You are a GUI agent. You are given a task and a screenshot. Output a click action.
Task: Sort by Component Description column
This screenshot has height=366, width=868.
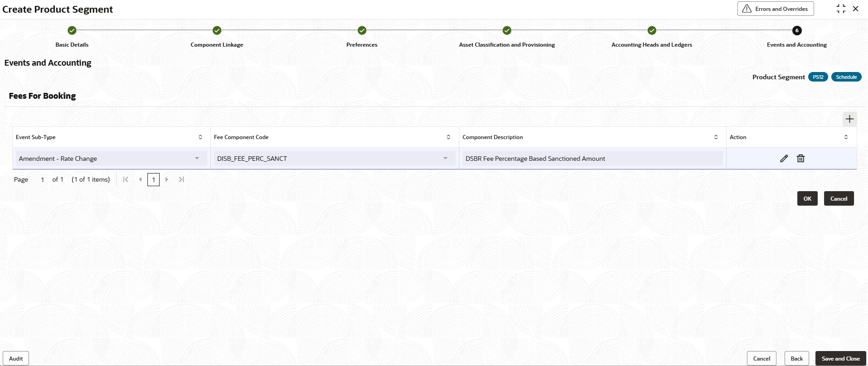tap(716, 137)
